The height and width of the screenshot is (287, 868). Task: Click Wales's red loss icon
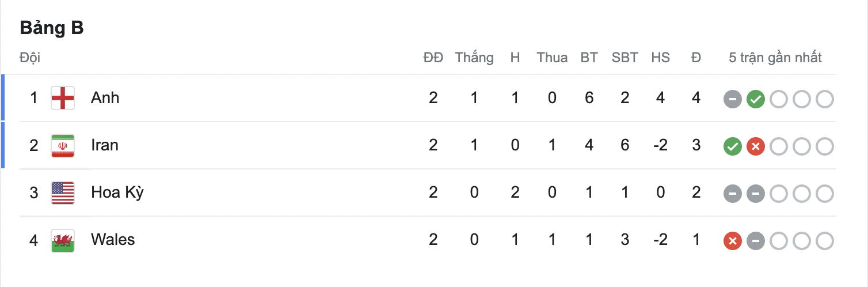click(x=732, y=241)
